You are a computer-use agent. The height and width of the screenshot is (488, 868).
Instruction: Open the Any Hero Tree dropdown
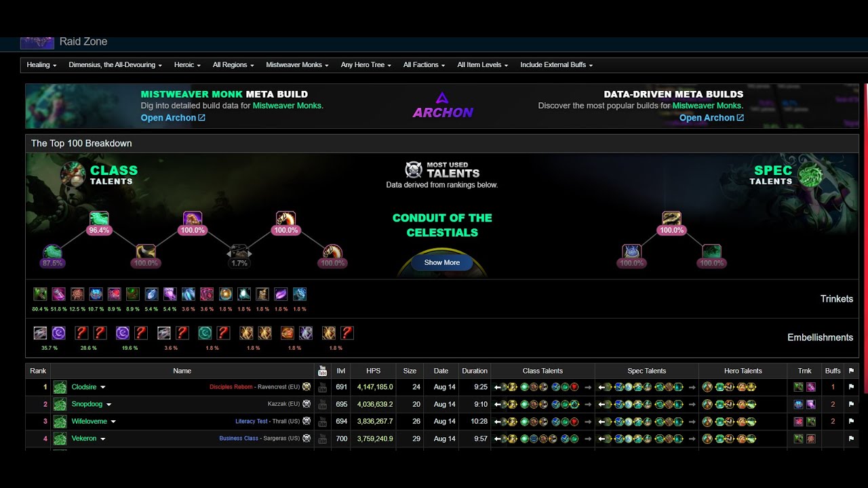pyautogui.click(x=366, y=65)
